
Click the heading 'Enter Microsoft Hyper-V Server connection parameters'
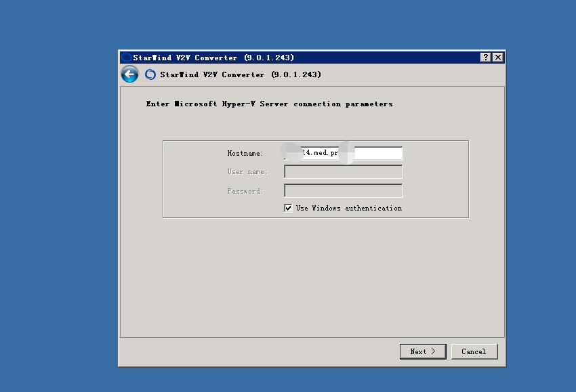[269, 104]
